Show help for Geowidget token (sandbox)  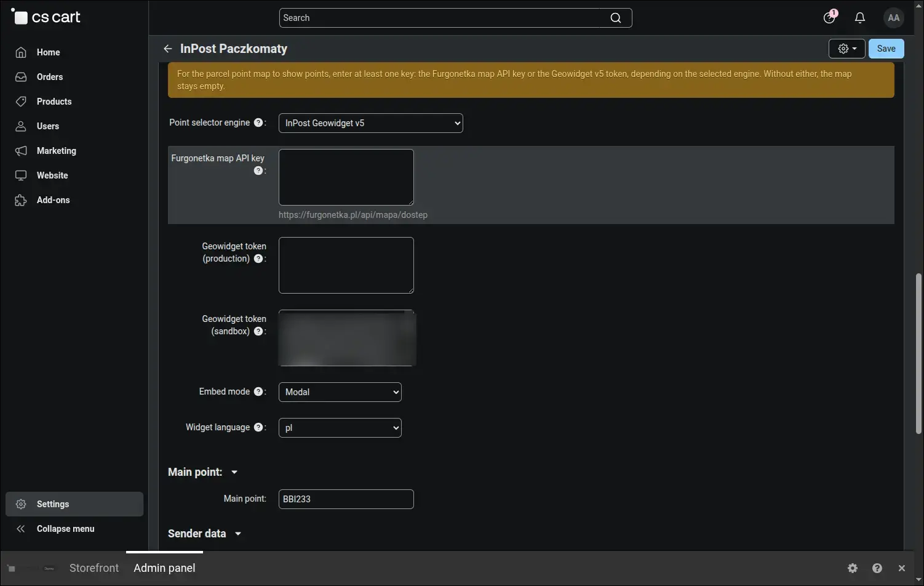[258, 331]
